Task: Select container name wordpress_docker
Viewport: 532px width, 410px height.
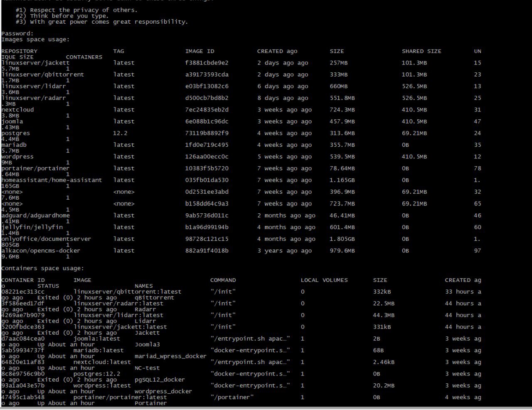Action: point(163,391)
